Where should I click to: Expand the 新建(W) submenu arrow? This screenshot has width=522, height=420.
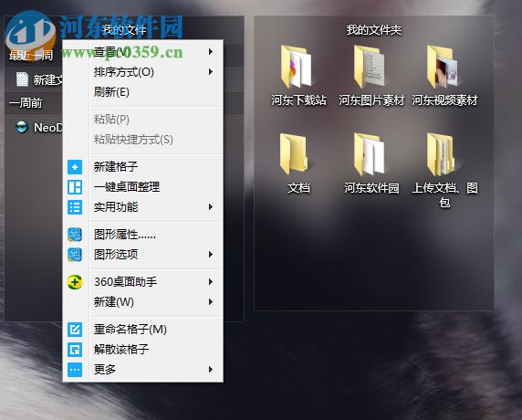point(211,302)
